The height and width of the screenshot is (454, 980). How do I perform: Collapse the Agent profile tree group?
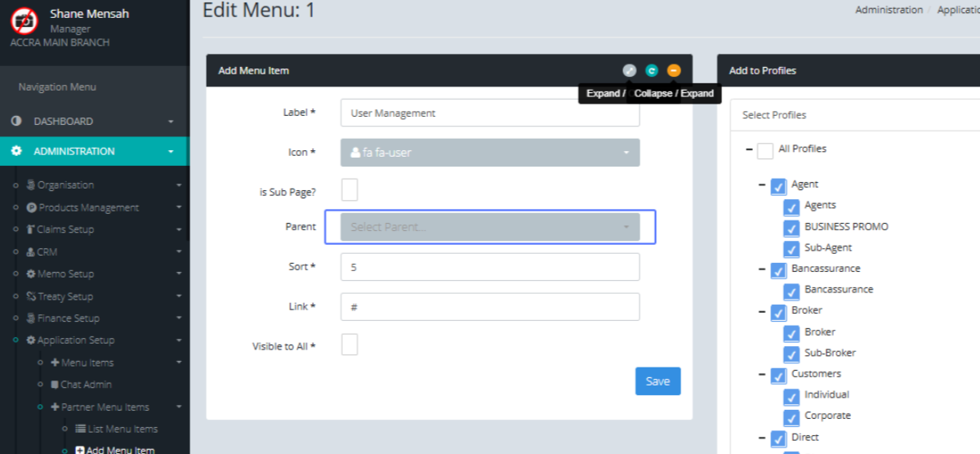pyautogui.click(x=762, y=185)
